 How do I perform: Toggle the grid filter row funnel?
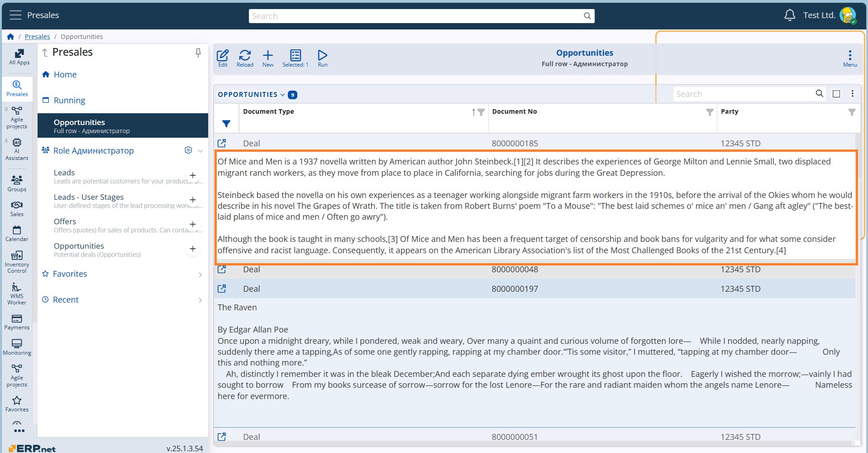point(226,123)
